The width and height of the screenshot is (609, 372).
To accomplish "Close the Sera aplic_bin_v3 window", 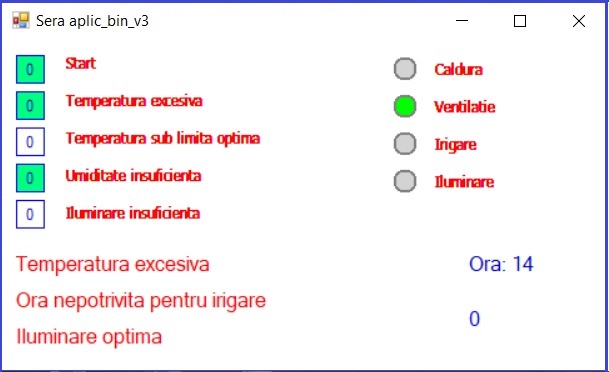I will [x=579, y=21].
